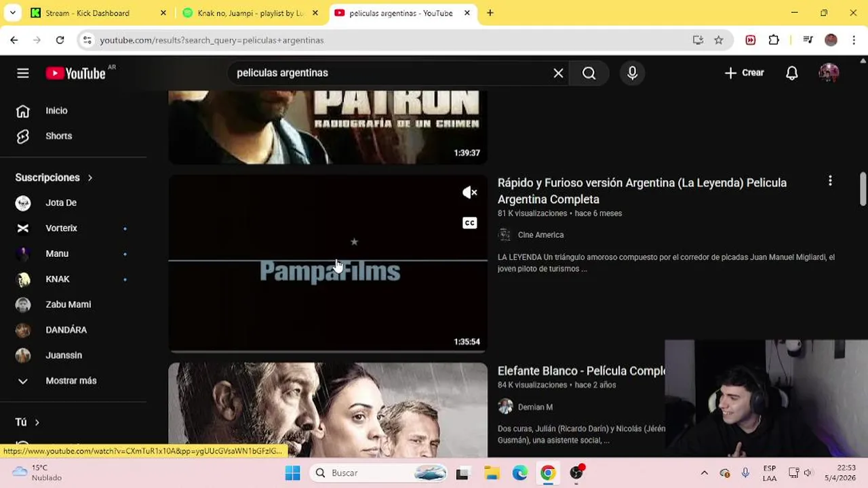
Task: Open the Patrón movie thumbnail
Action: tap(328, 127)
